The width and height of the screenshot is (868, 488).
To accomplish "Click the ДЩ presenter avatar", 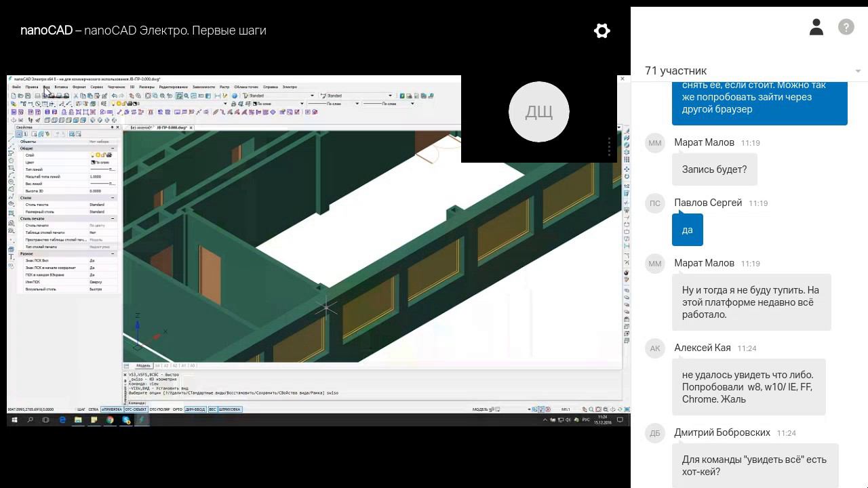I will 538,112.
